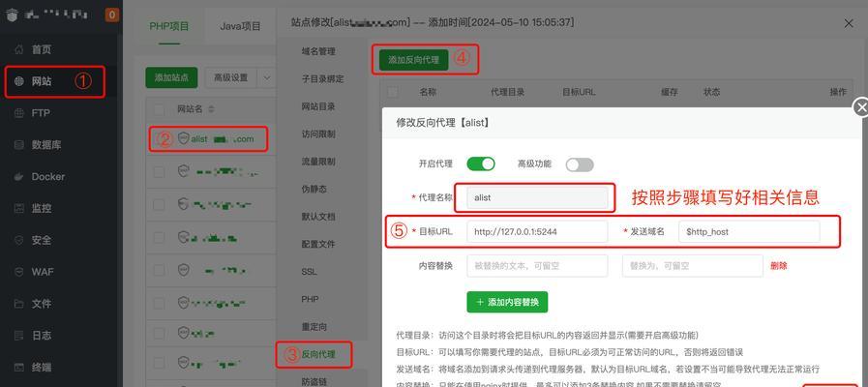Sort by 网站名 using sort arrows
Viewport: 868px width, 387px height.
[x=211, y=109]
